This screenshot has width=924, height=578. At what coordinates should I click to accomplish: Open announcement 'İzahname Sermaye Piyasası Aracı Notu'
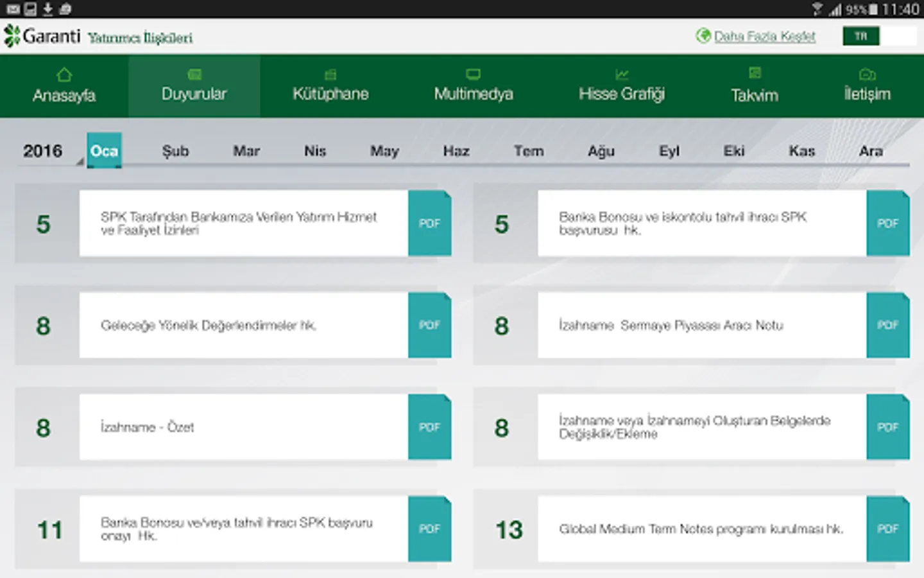pos(702,326)
